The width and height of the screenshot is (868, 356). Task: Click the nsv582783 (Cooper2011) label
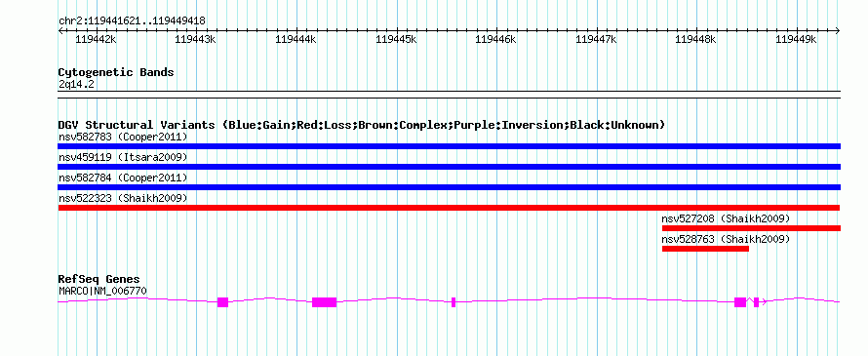pyautogui.click(x=123, y=137)
